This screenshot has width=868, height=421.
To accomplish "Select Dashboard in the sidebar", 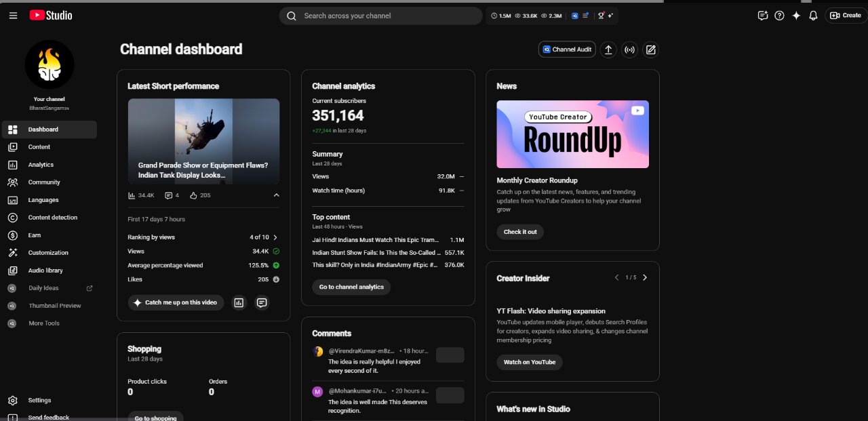I will pyautogui.click(x=49, y=129).
